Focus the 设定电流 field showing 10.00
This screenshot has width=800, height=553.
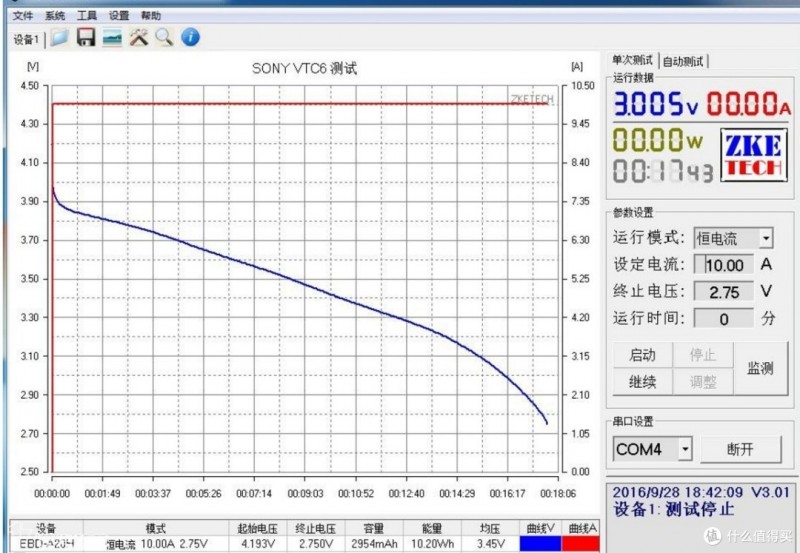click(x=723, y=265)
